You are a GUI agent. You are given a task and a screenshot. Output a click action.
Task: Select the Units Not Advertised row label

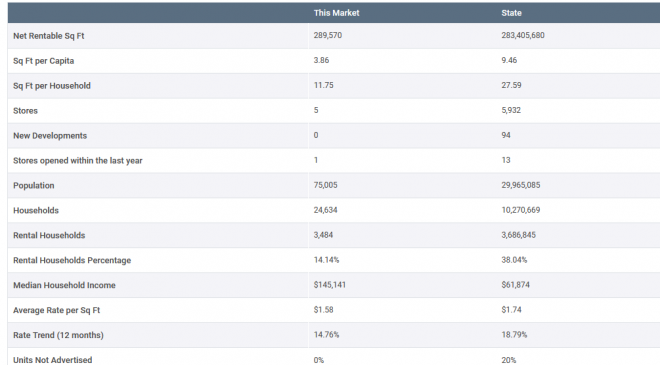[x=52, y=360]
